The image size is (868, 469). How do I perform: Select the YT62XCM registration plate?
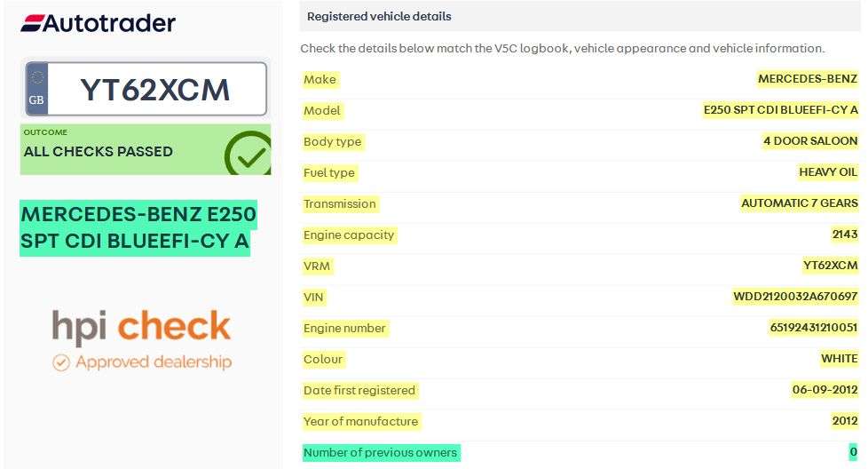coord(155,89)
